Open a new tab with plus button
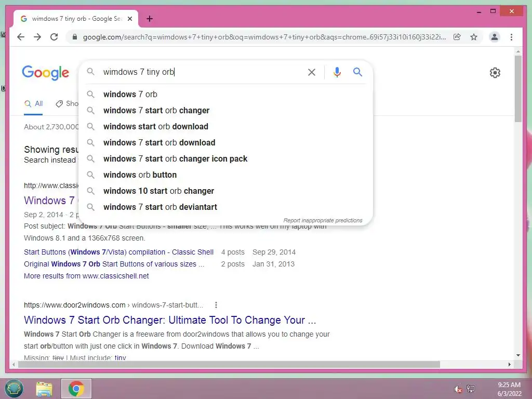 click(x=149, y=19)
